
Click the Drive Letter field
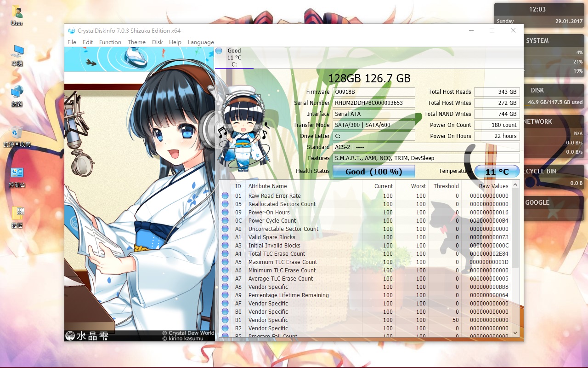click(x=373, y=136)
